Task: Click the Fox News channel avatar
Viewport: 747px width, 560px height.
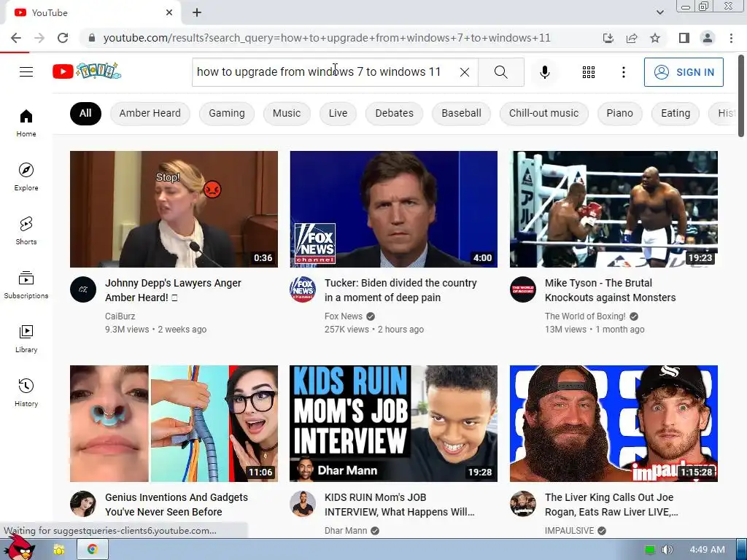Action: (303, 289)
